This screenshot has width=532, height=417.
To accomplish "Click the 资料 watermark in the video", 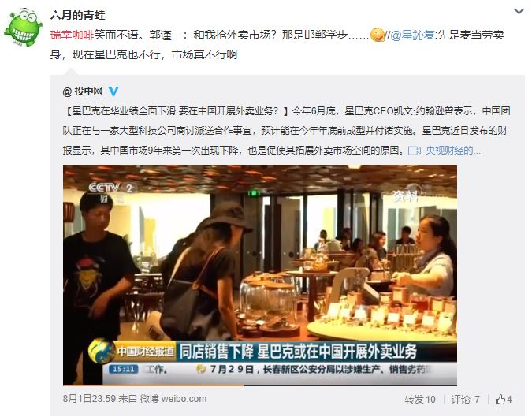I will pyautogui.click(x=405, y=195).
